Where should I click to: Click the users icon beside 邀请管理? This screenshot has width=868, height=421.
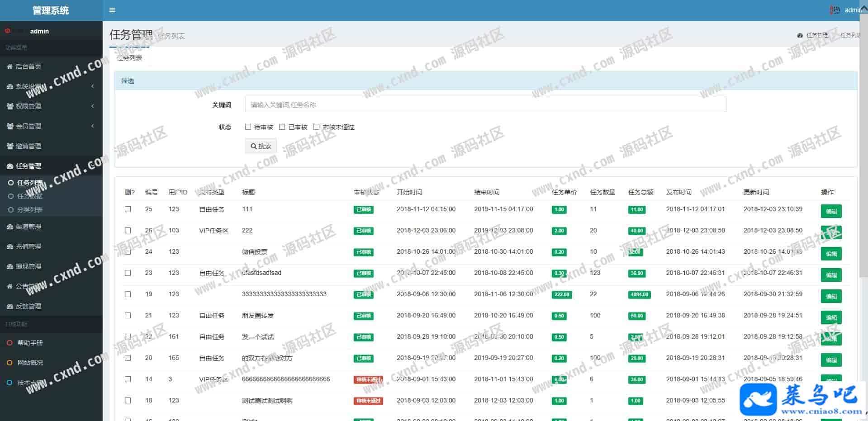[x=9, y=146]
